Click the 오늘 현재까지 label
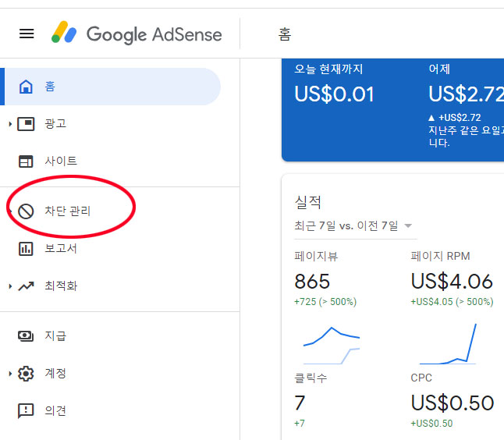This screenshot has width=504, height=440. 328,69
